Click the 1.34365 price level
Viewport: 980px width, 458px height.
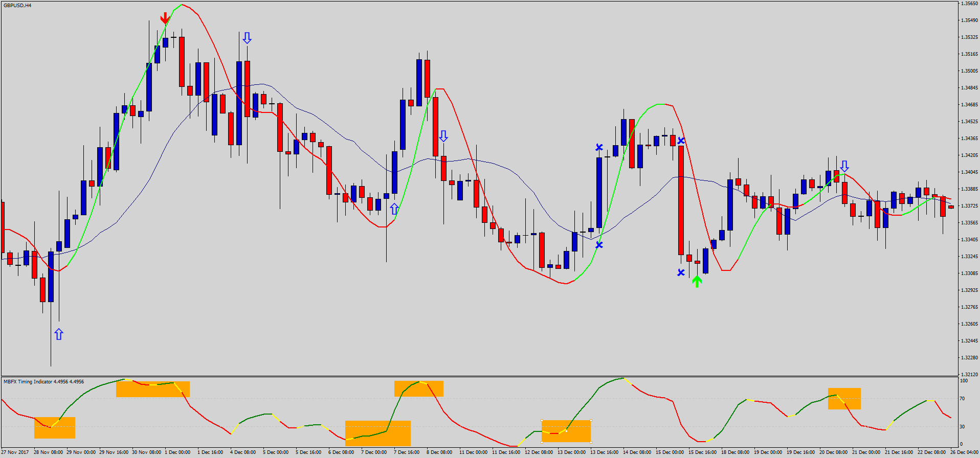pyautogui.click(x=969, y=139)
